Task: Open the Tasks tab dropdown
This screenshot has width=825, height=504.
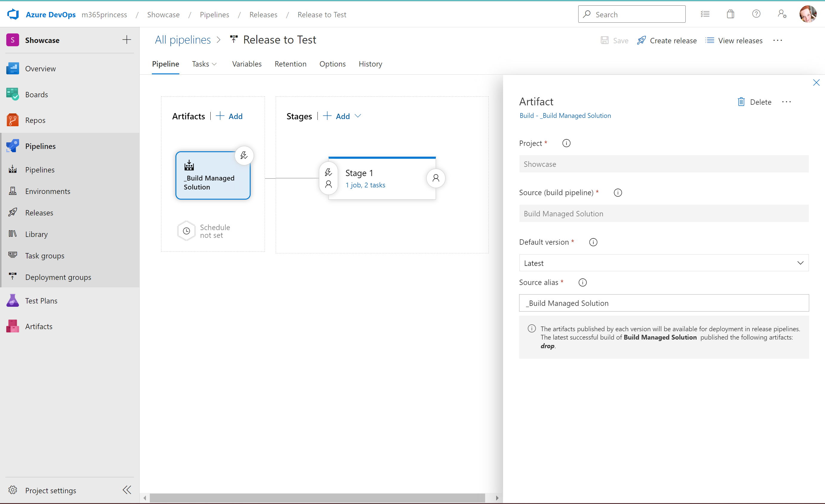Action: tap(204, 64)
